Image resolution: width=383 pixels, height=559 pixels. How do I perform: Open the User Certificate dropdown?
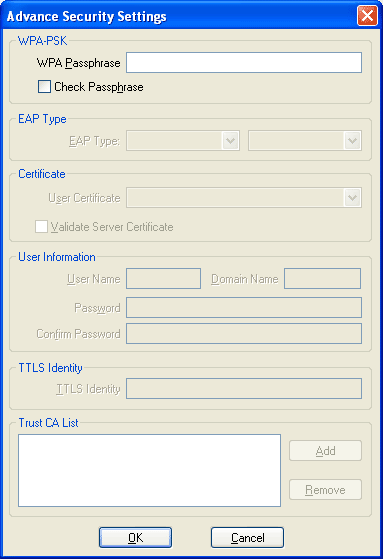[x=244, y=198]
